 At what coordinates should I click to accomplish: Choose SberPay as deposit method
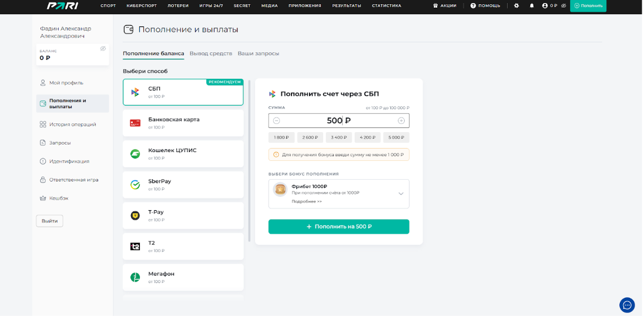(183, 184)
